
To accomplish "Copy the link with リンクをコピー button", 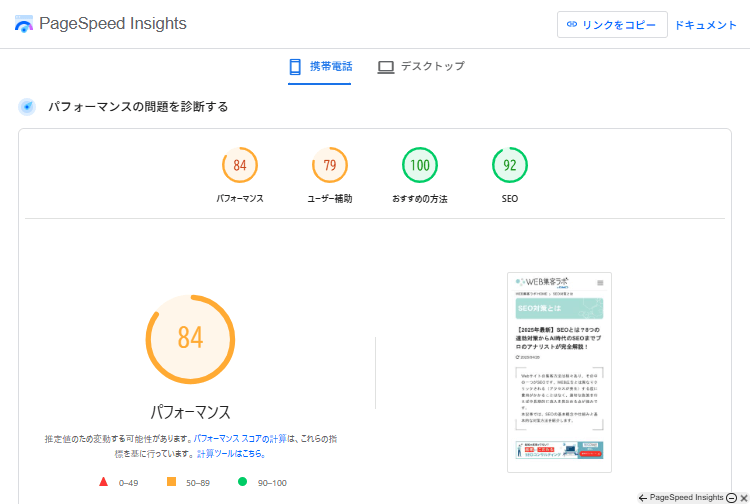I will pyautogui.click(x=612, y=25).
